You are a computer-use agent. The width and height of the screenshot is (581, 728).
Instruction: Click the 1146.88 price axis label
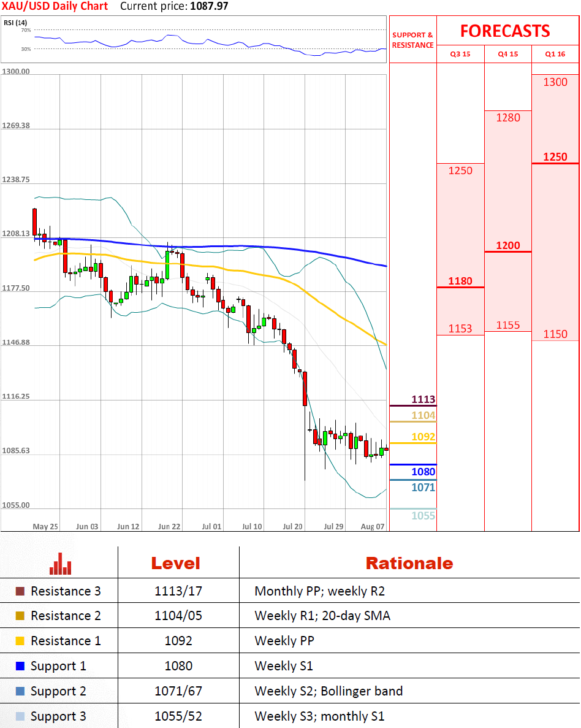pyautogui.click(x=16, y=342)
